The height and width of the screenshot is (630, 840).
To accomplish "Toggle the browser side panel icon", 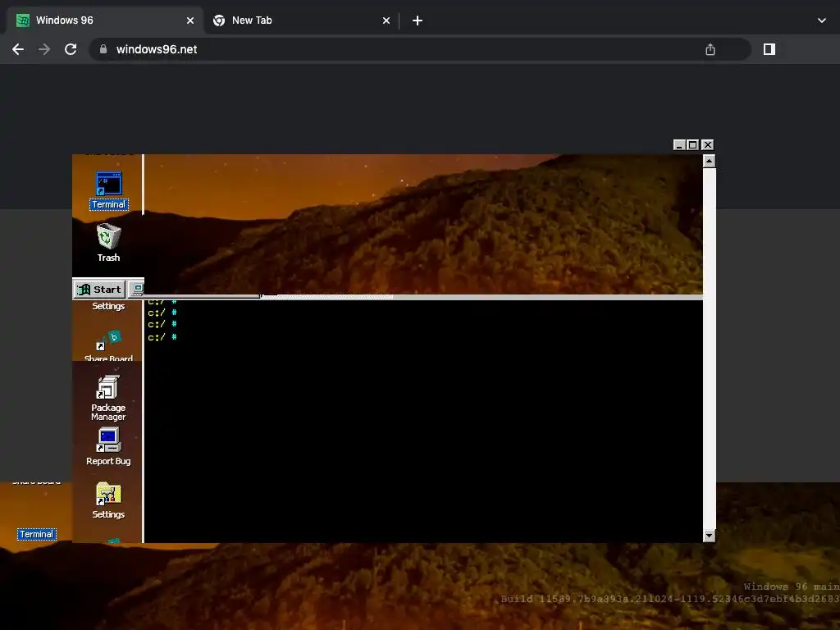I will coord(769,49).
